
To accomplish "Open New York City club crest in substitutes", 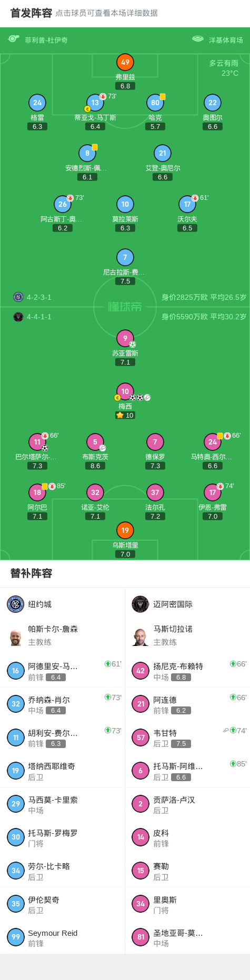I will 16,604.
